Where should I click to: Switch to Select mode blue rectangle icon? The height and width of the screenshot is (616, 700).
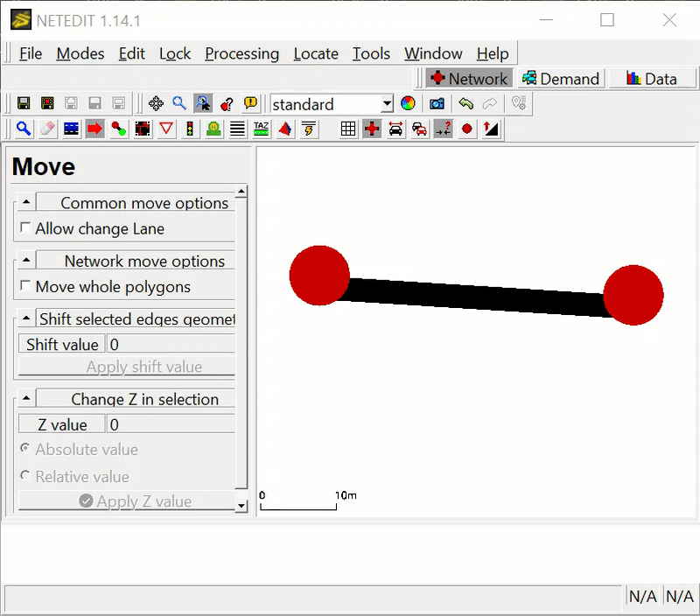[x=71, y=129]
